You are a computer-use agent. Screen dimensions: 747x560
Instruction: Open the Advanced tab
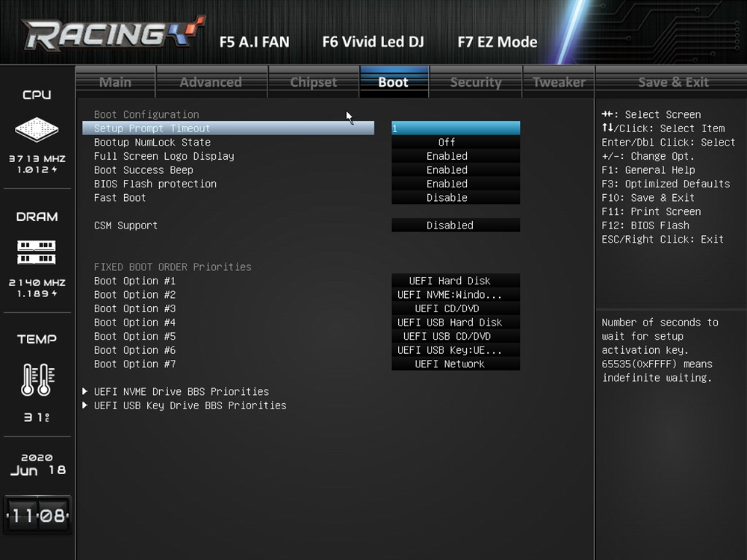point(211,82)
